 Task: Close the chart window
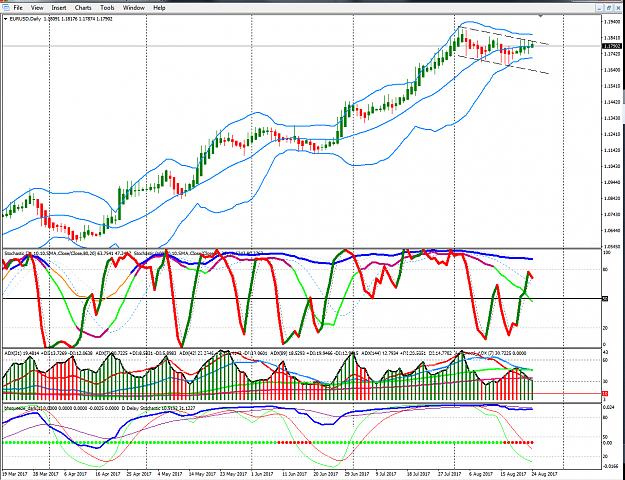[619, 8]
